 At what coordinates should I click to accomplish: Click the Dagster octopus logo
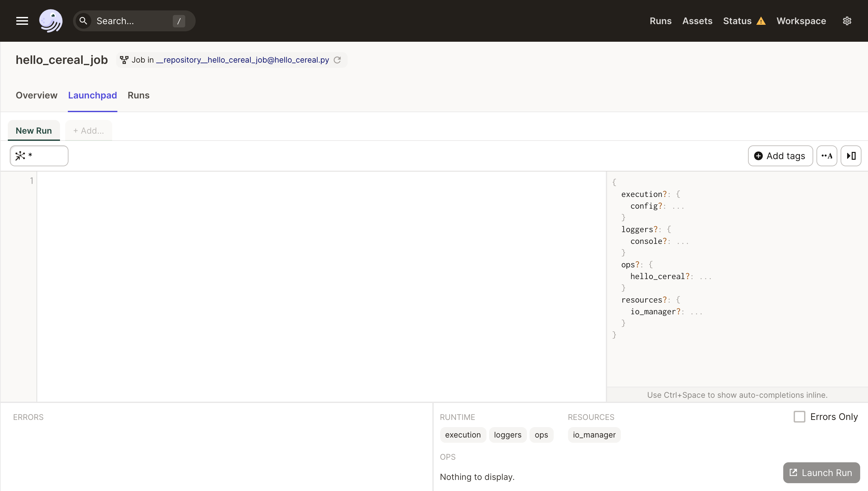click(51, 21)
